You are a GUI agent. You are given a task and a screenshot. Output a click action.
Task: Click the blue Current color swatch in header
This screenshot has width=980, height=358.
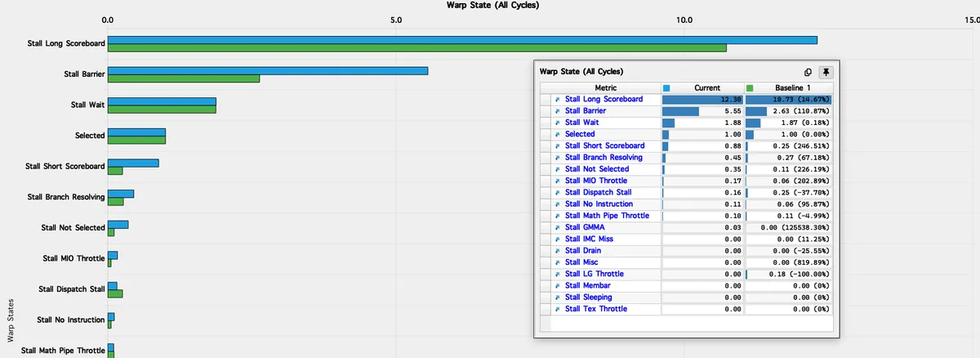coord(667,87)
